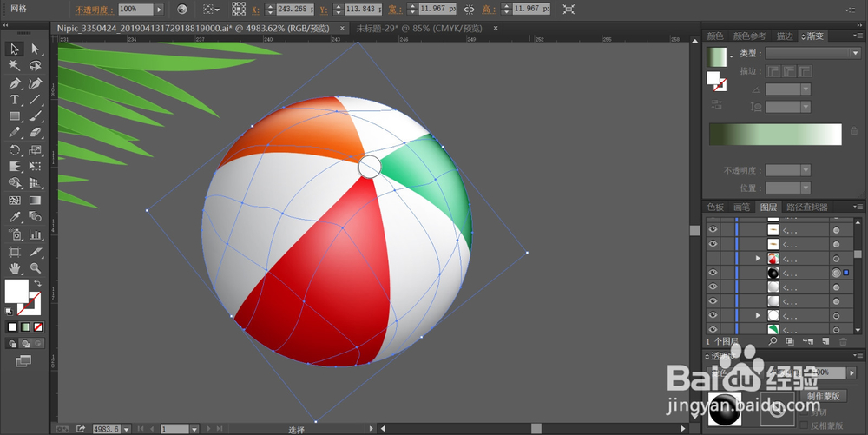This screenshot has height=435, width=868.
Task: Click the Change Screen Mode icon
Action: click(23, 361)
